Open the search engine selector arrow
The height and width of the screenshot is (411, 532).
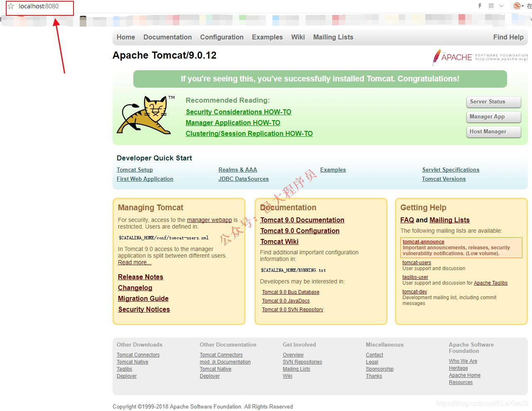522,6
